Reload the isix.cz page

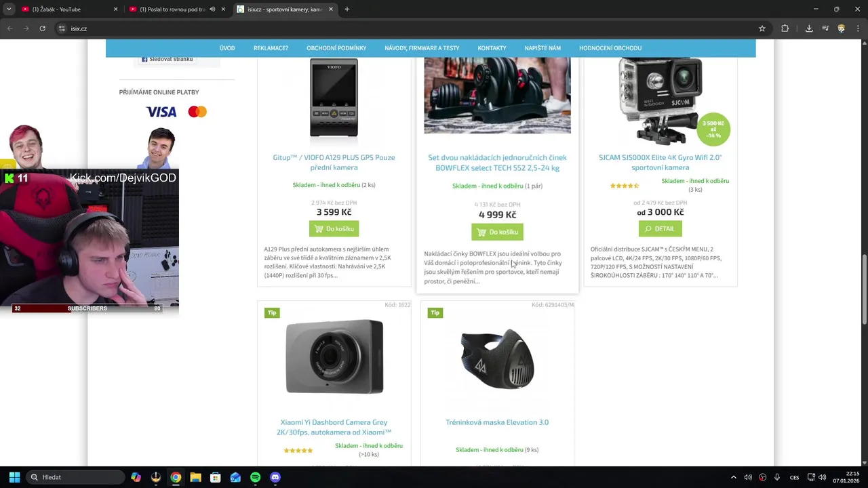tap(42, 28)
